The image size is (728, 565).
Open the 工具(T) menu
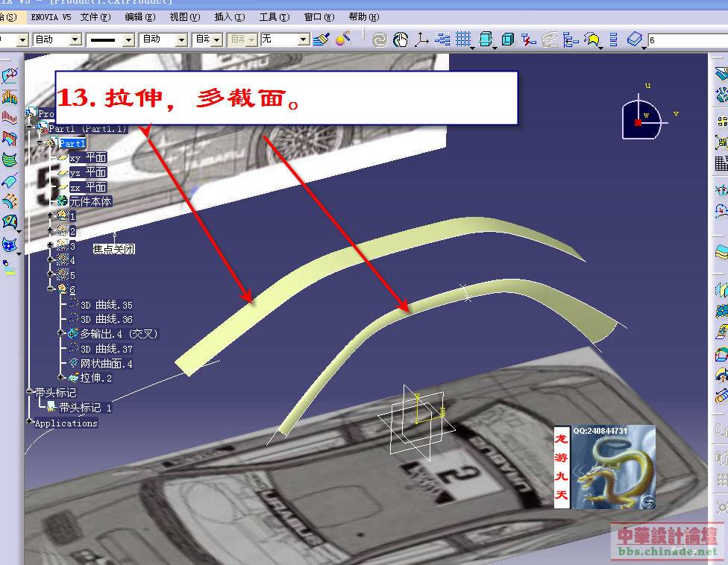[274, 17]
